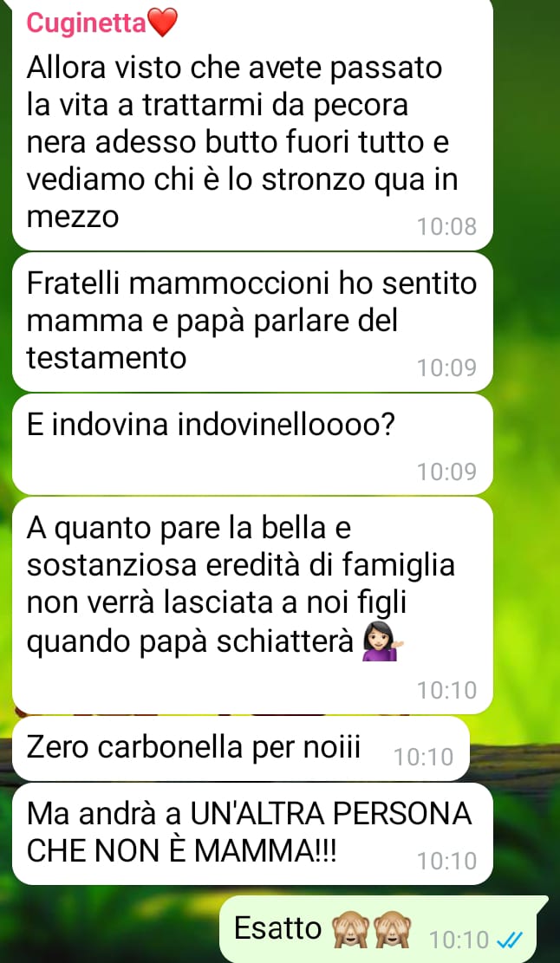Click the 10:10 timestamp beside 'carbonella'
Viewport: 560px width, 963px height.
pyautogui.click(x=424, y=757)
